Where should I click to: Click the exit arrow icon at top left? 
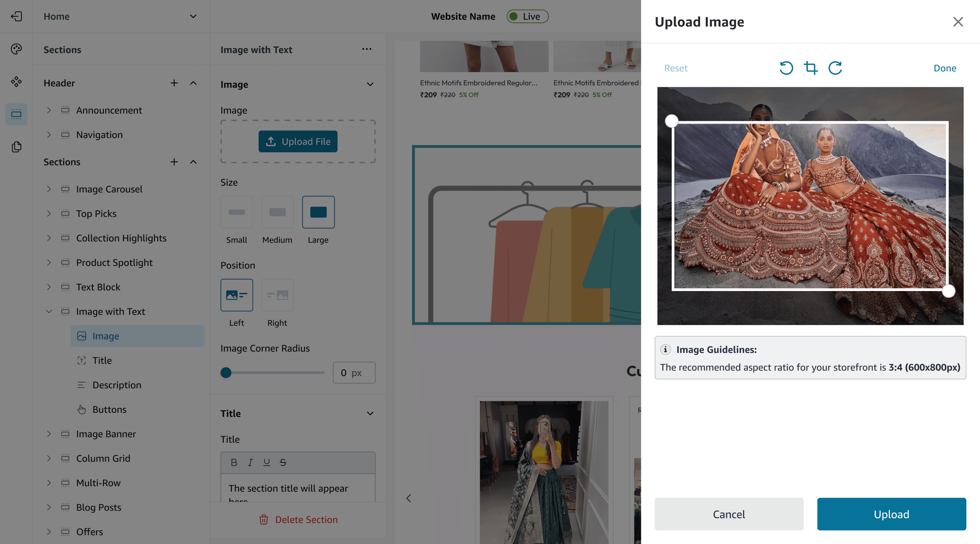pos(16,16)
